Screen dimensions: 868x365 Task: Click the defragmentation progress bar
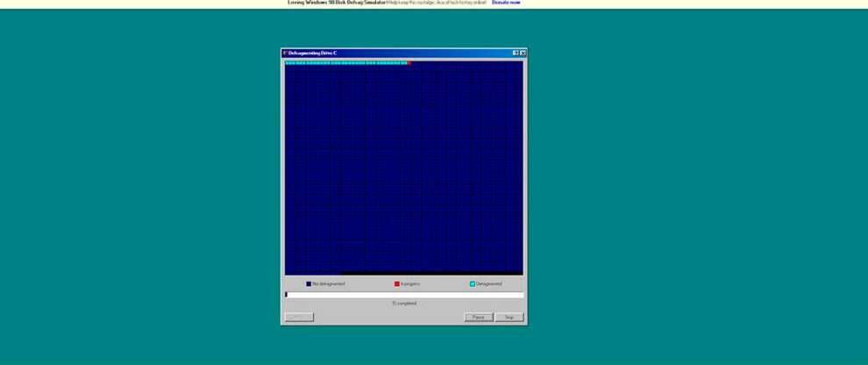click(x=404, y=295)
